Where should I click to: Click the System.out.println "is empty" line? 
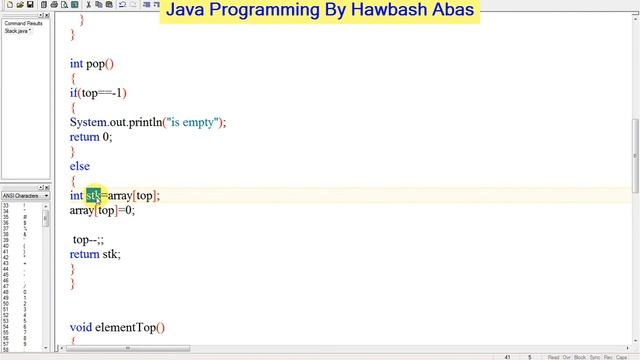pos(148,122)
